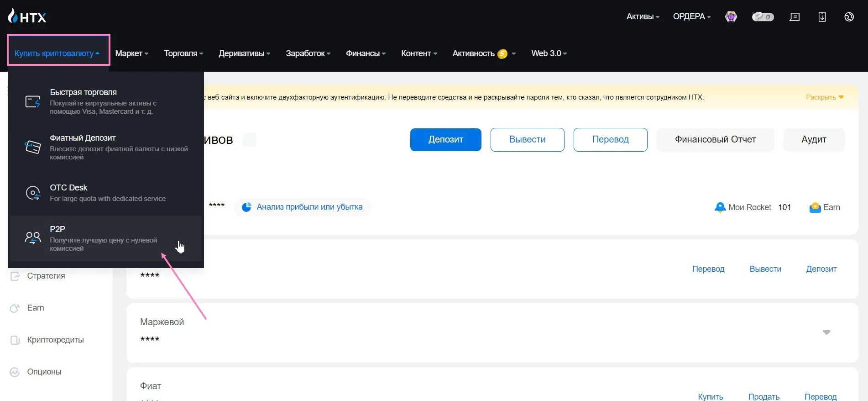This screenshot has height=401, width=868.
Task: Expand the Финансы menu
Action: pos(366,53)
